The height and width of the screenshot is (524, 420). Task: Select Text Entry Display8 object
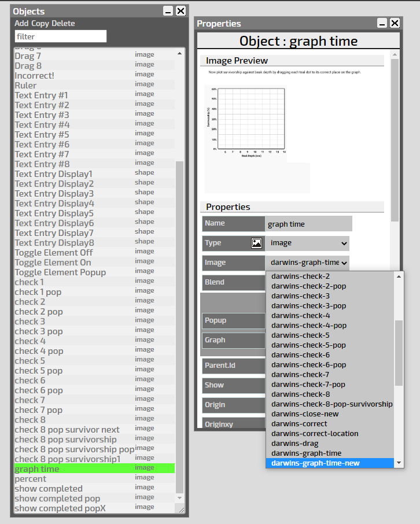point(94,242)
